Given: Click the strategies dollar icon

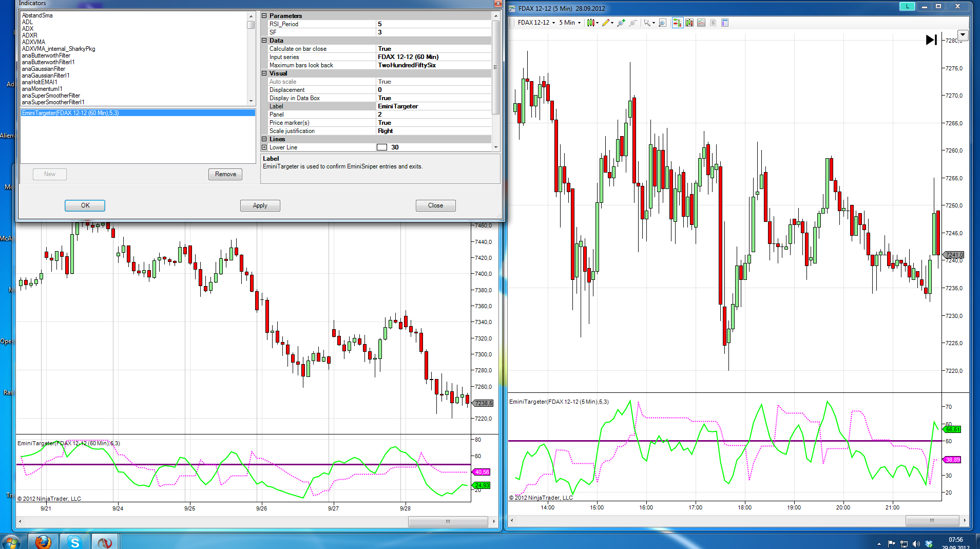Looking at the screenshot, I should (713, 23).
